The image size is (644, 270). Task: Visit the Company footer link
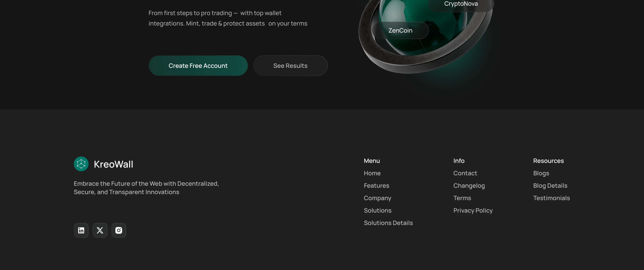tap(377, 198)
